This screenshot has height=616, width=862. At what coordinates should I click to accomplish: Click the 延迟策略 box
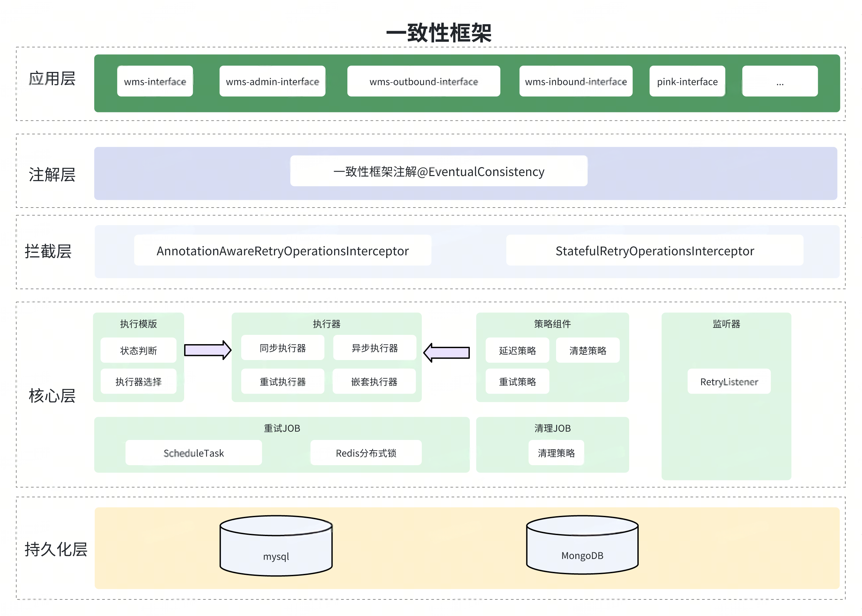tap(517, 350)
